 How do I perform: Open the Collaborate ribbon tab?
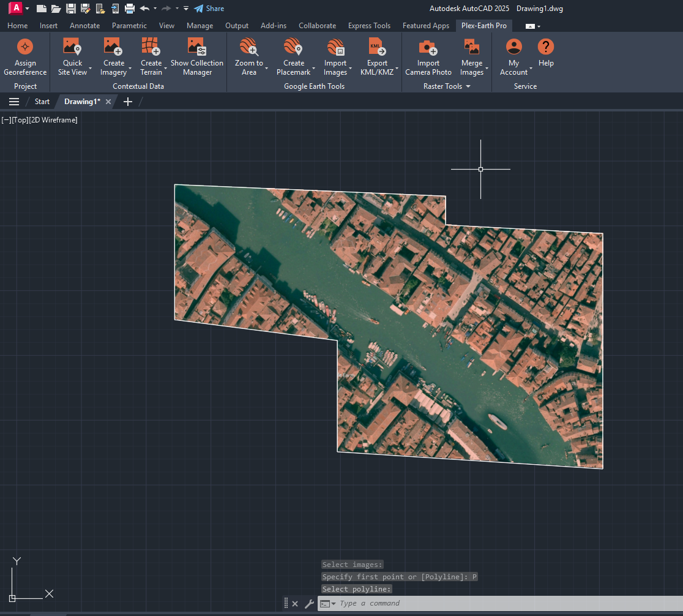(317, 26)
